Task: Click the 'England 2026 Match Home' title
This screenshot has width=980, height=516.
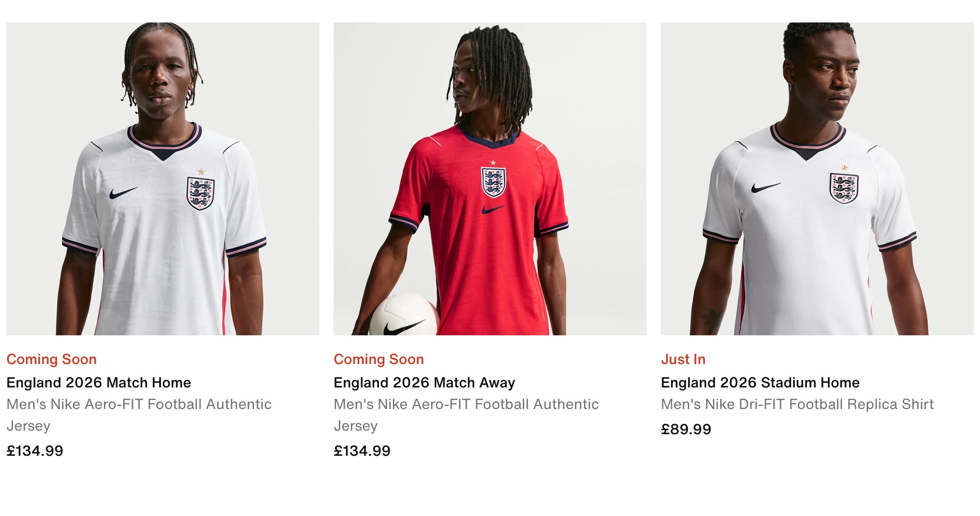Action: pyautogui.click(x=98, y=383)
